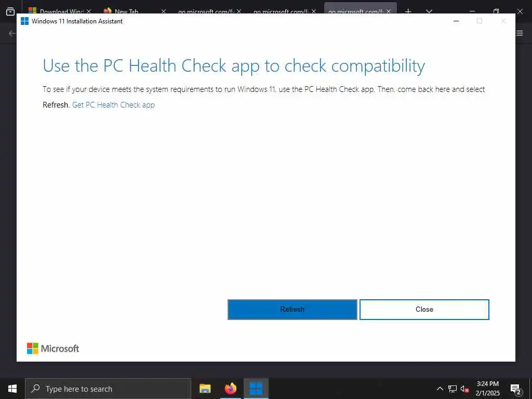Expand the list all tabs chevron
Viewport: 532px width, 399px height.
coord(429,11)
